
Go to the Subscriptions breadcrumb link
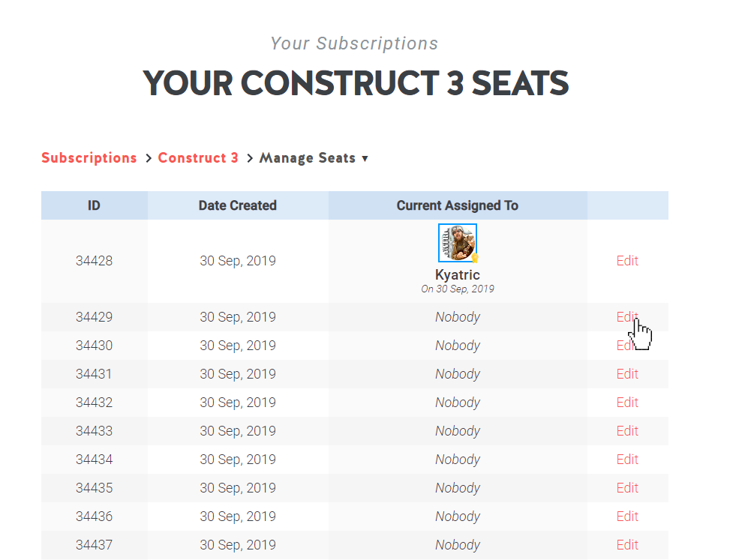click(x=89, y=157)
